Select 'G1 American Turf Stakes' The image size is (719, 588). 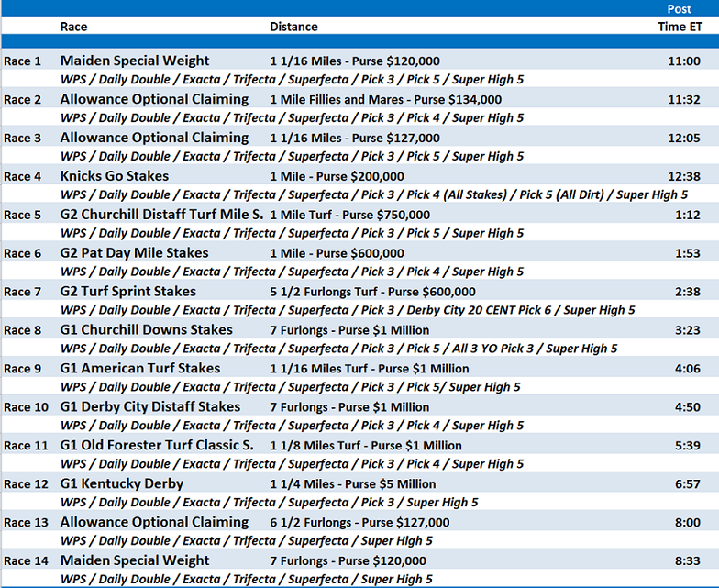pyautogui.click(x=139, y=369)
